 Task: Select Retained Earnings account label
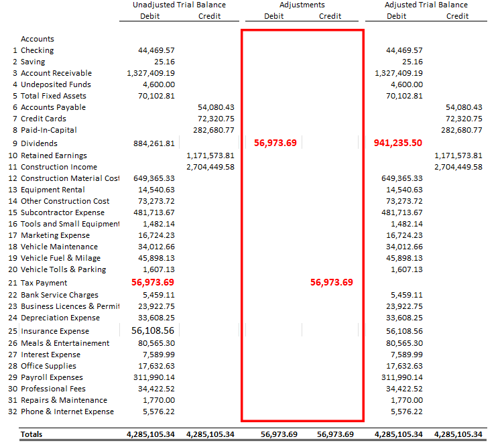coord(54,155)
